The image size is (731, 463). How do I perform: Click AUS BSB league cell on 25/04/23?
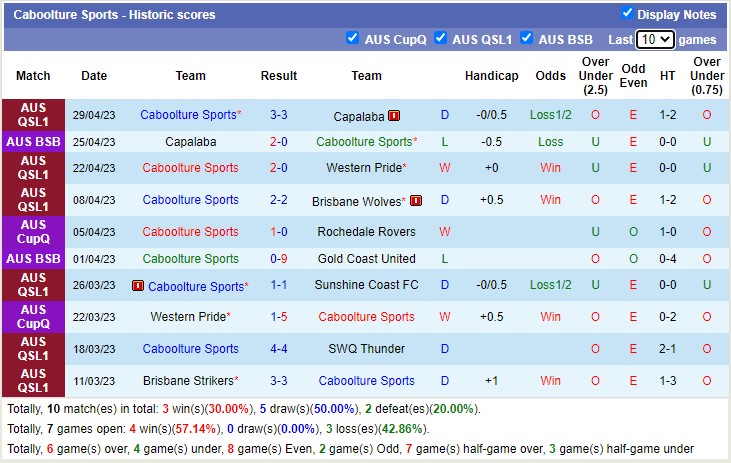point(34,142)
